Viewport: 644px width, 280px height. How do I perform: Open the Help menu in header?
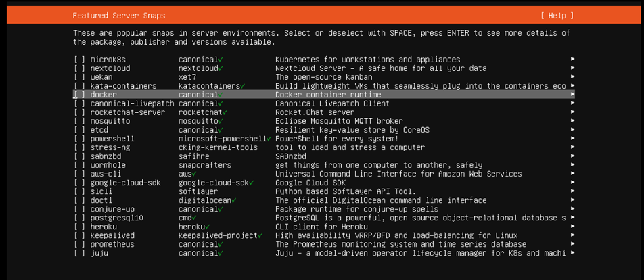[557, 16]
